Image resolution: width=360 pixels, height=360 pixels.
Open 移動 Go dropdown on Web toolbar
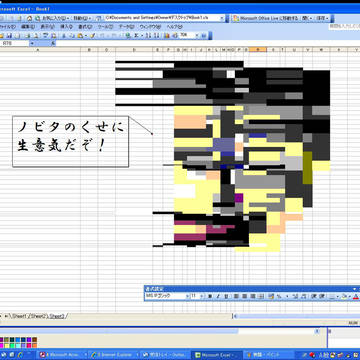click(x=82, y=18)
